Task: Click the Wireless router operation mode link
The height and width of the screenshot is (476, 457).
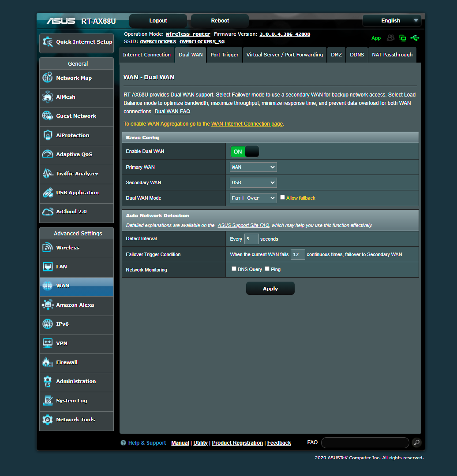Action: [x=188, y=34]
